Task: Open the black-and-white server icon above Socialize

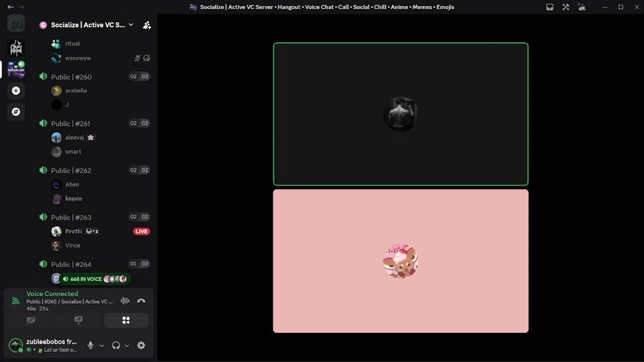Action: [x=16, y=48]
